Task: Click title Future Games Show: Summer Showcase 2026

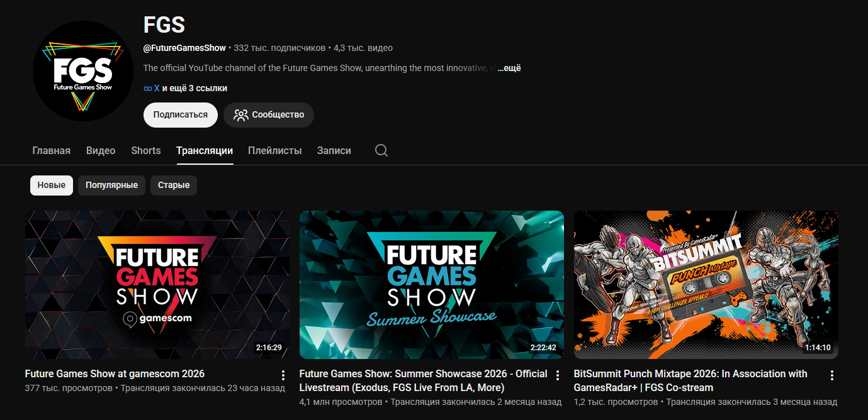Action: [423, 380]
